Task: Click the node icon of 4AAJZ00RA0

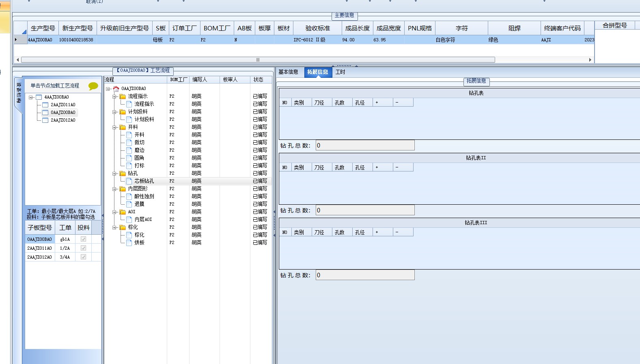Action: [39, 97]
